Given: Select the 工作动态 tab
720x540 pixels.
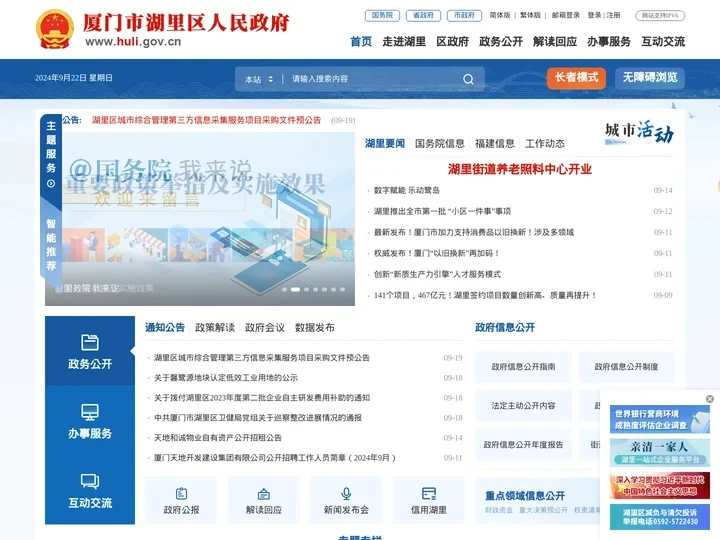Looking at the screenshot, I should coord(545,144).
